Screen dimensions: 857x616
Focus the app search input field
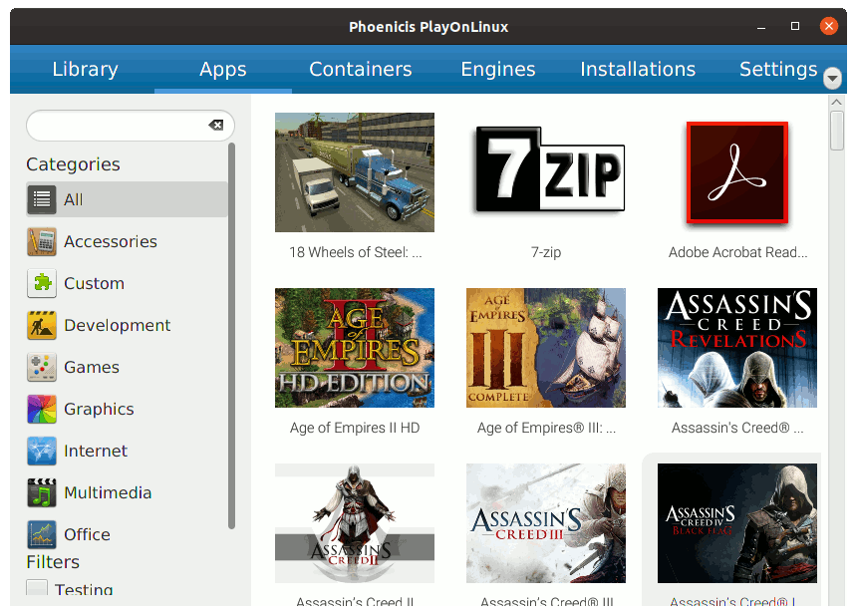(x=131, y=126)
